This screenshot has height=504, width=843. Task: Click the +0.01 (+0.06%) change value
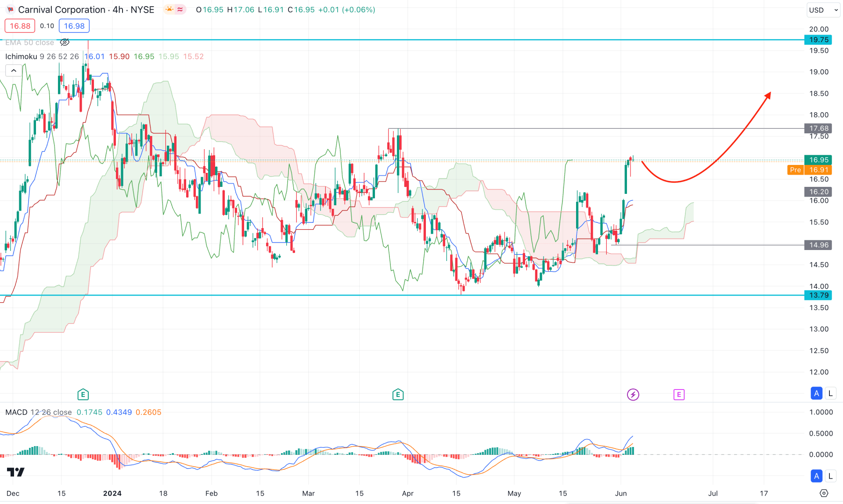346,10
